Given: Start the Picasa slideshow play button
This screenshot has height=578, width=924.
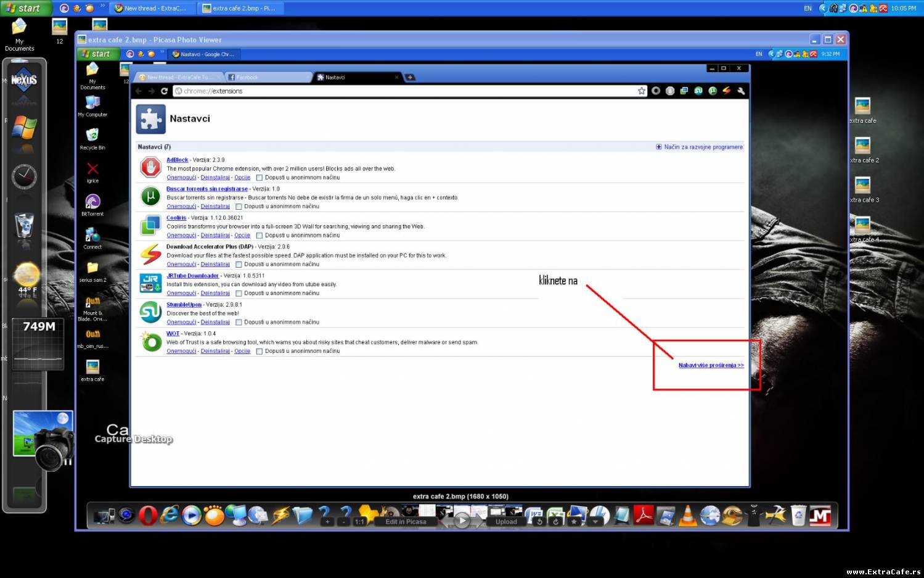Looking at the screenshot, I should point(462,521).
